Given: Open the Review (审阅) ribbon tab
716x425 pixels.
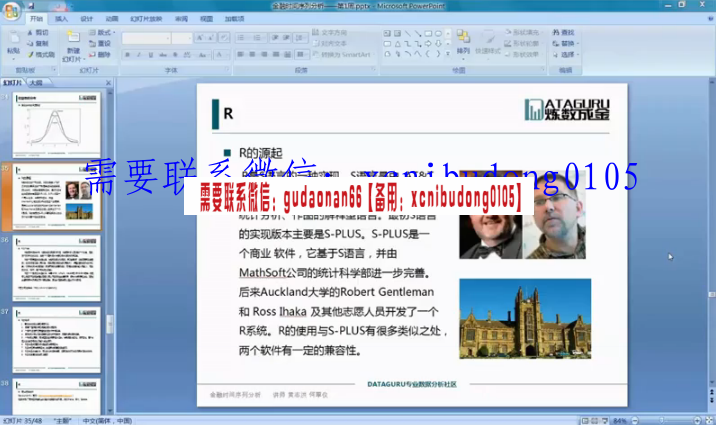Looking at the screenshot, I should (181, 19).
